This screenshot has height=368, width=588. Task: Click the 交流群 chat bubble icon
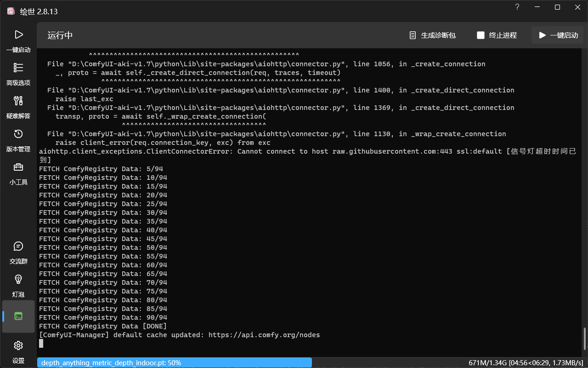click(x=18, y=246)
